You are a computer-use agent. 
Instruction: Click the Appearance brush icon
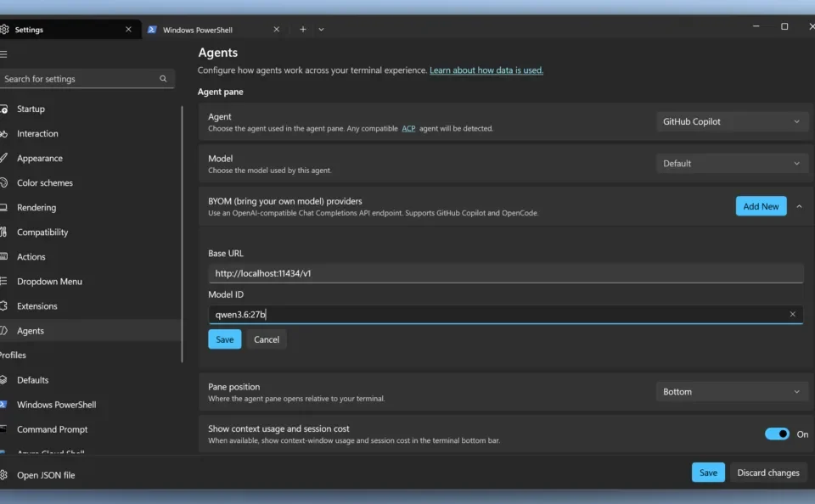pos(3,158)
